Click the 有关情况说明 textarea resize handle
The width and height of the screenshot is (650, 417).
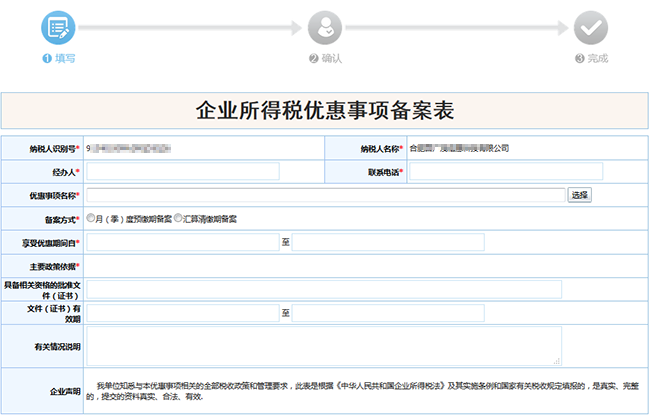point(557,362)
